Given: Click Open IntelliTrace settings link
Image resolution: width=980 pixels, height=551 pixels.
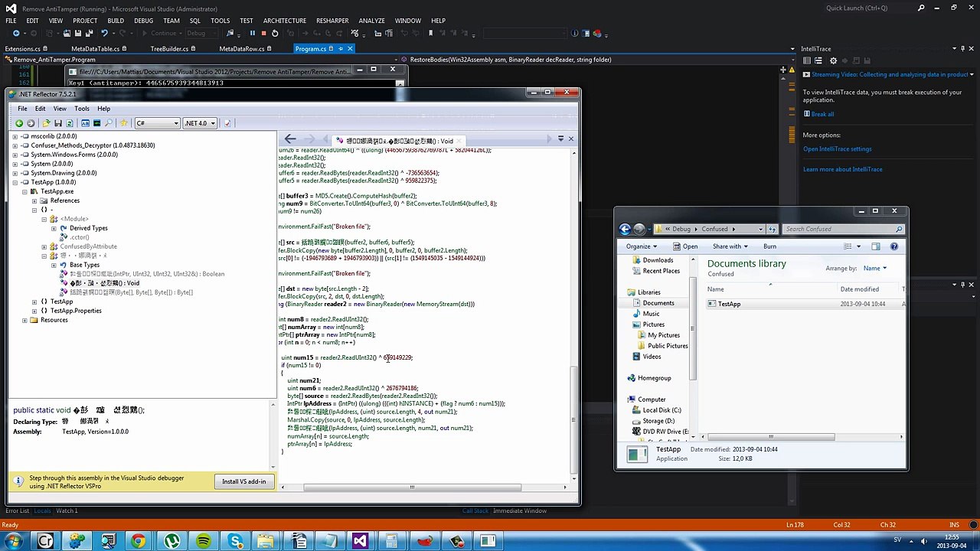Looking at the screenshot, I should click(x=837, y=149).
